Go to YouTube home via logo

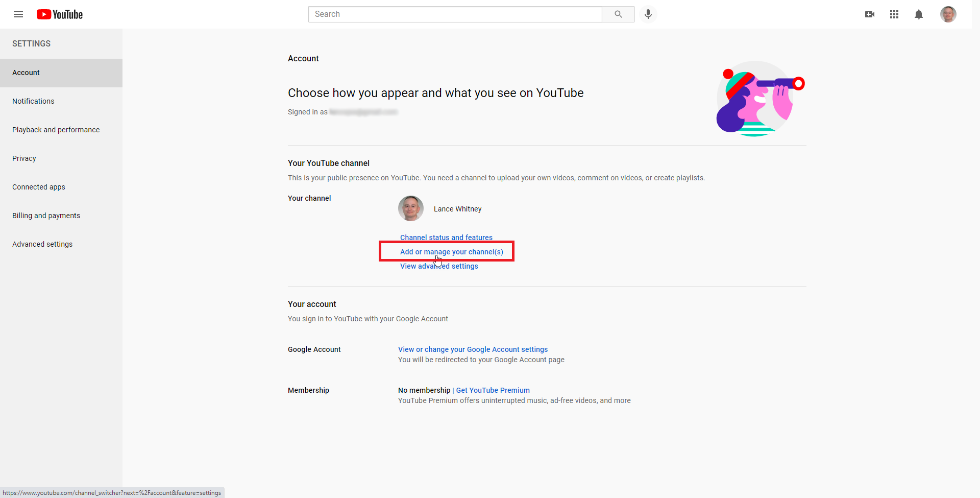click(x=60, y=14)
